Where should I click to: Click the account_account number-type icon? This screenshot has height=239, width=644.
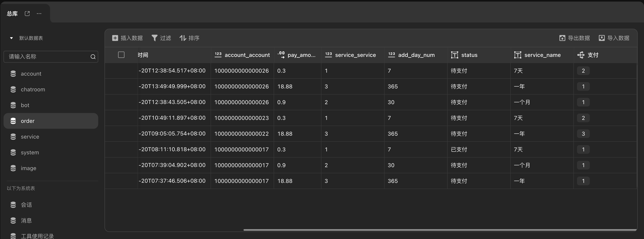(218, 55)
